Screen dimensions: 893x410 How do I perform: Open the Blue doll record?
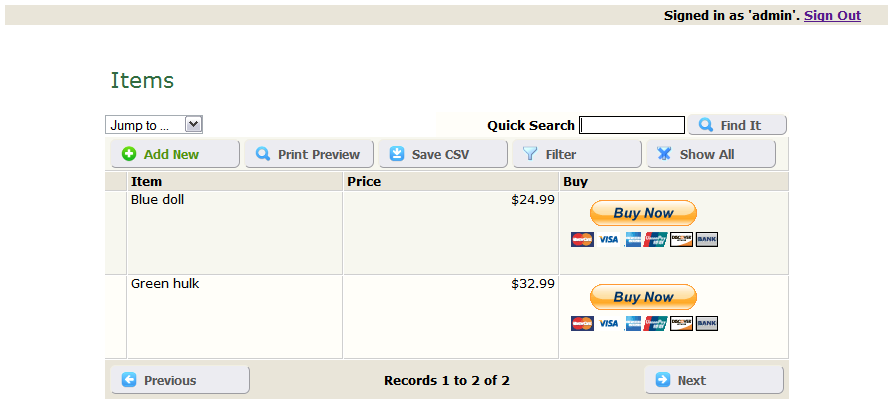tap(157, 200)
